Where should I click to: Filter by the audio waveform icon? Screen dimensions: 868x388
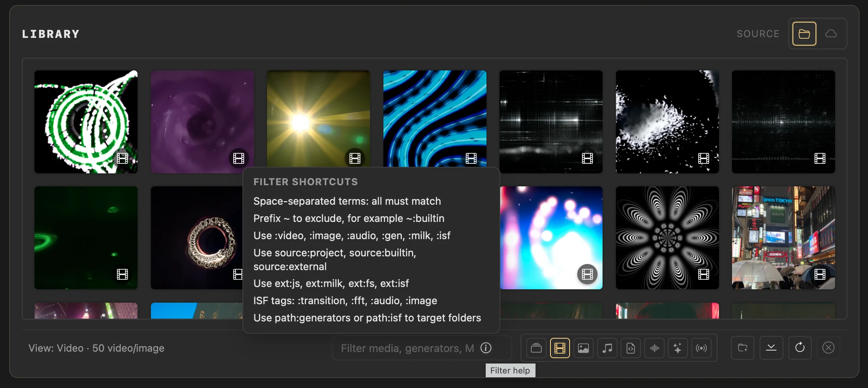[654, 348]
